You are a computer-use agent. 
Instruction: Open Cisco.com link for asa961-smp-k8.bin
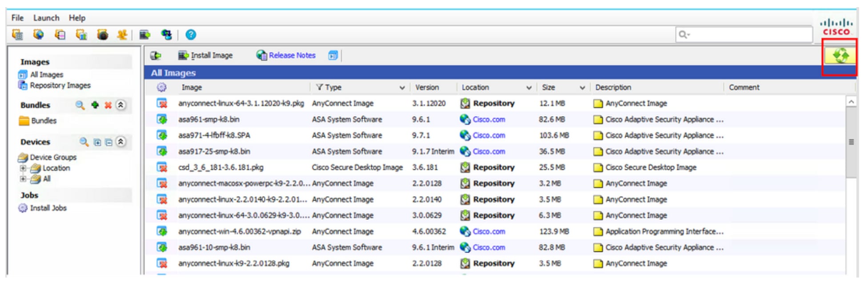click(x=489, y=119)
